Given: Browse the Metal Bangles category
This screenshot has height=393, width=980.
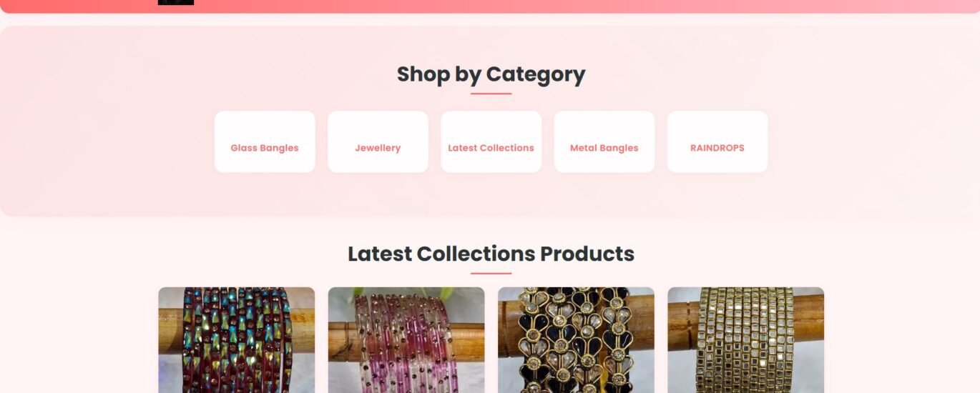Looking at the screenshot, I should [x=604, y=141].
